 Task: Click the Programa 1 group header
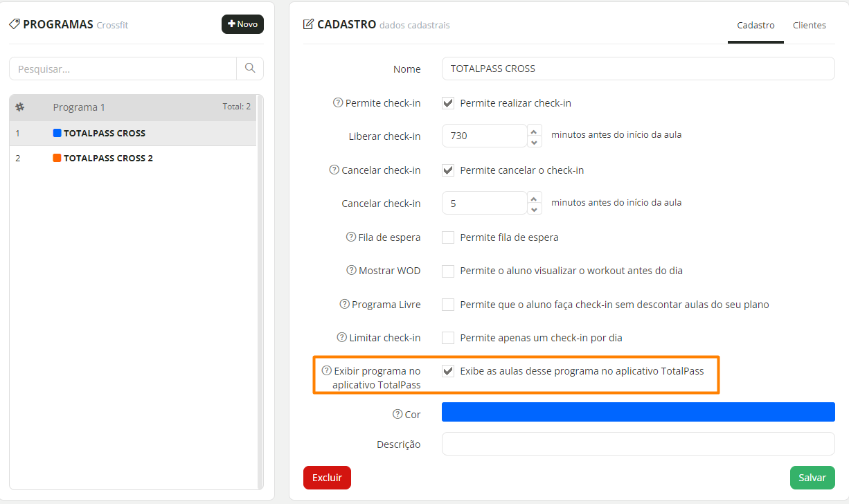(132, 107)
